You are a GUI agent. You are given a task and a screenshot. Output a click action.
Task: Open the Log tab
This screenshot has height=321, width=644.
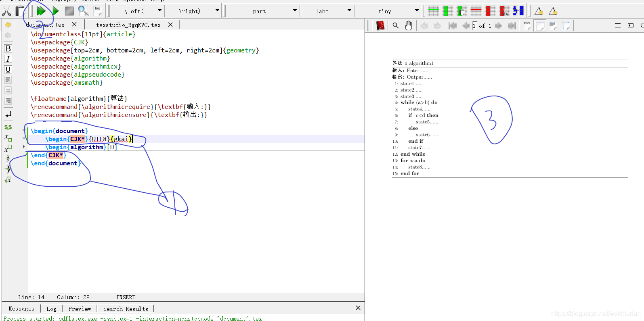[x=51, y=309]
